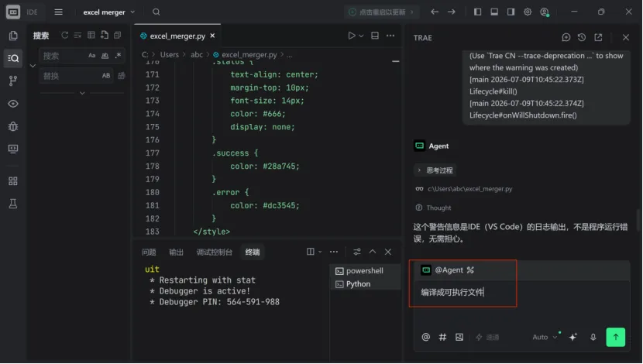
Task: Toggle match case in search box
Action: [92, 55]
